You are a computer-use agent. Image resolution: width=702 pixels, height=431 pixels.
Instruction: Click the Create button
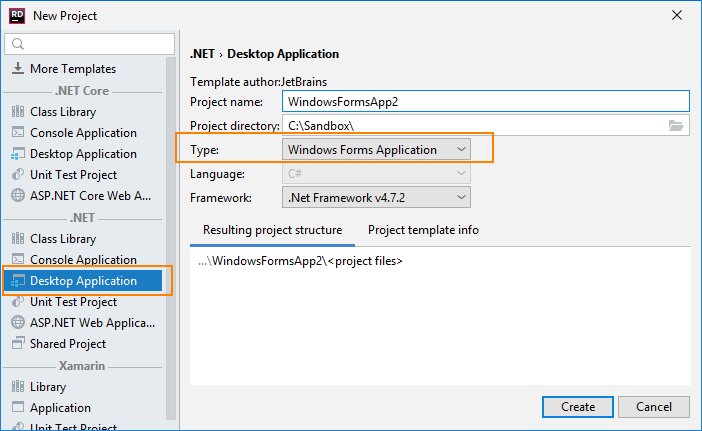578,407
